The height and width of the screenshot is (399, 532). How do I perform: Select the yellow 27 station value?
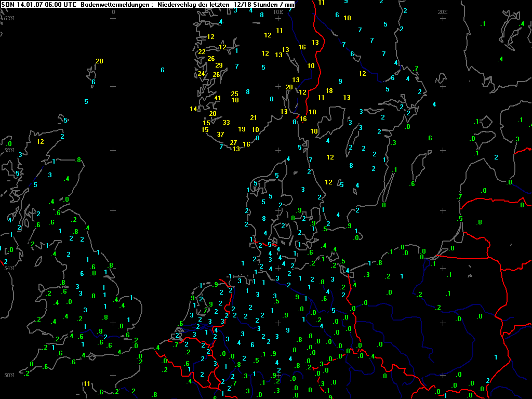click(x=233, y=143)
